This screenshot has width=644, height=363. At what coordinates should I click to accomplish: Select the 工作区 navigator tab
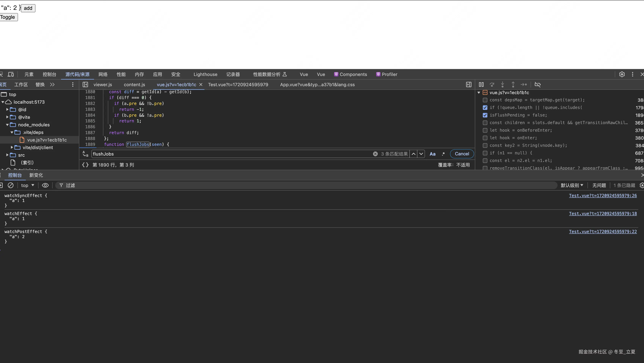pyautogui.click(x=21, y=84)
